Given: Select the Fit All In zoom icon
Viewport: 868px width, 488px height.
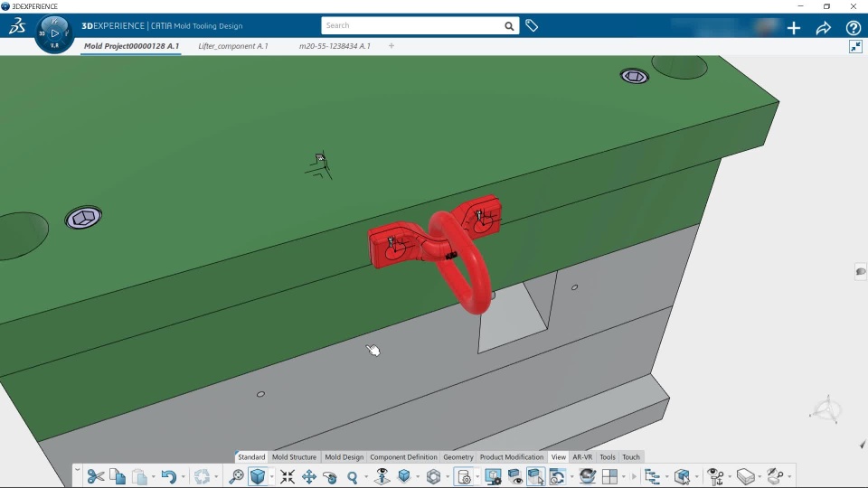Looking at the screenshot, I should 236,476.
